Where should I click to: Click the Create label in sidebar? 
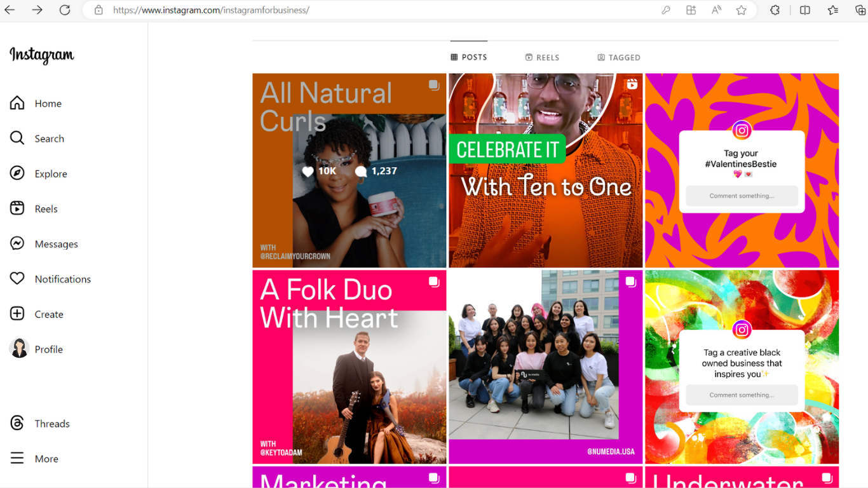point(49,314)
